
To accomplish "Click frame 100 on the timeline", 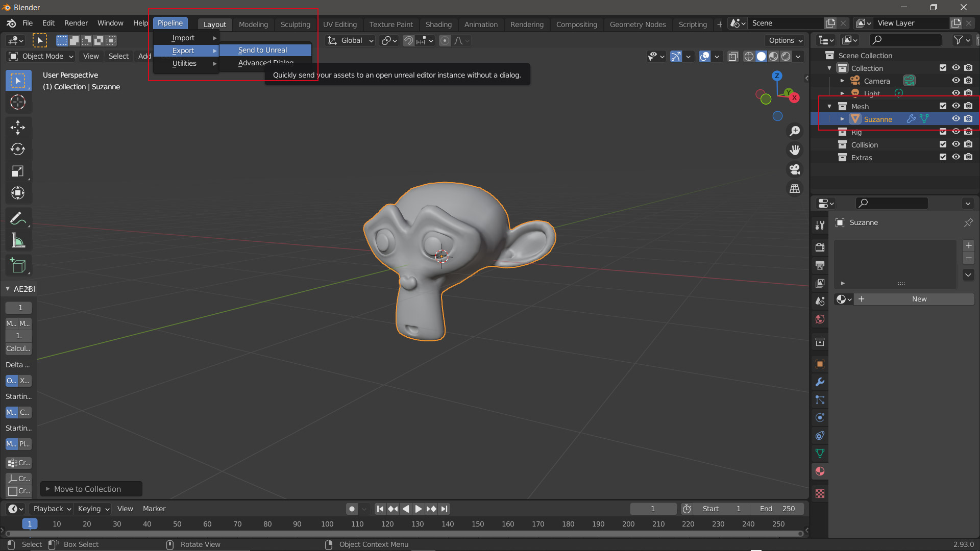I will point(327,524).
